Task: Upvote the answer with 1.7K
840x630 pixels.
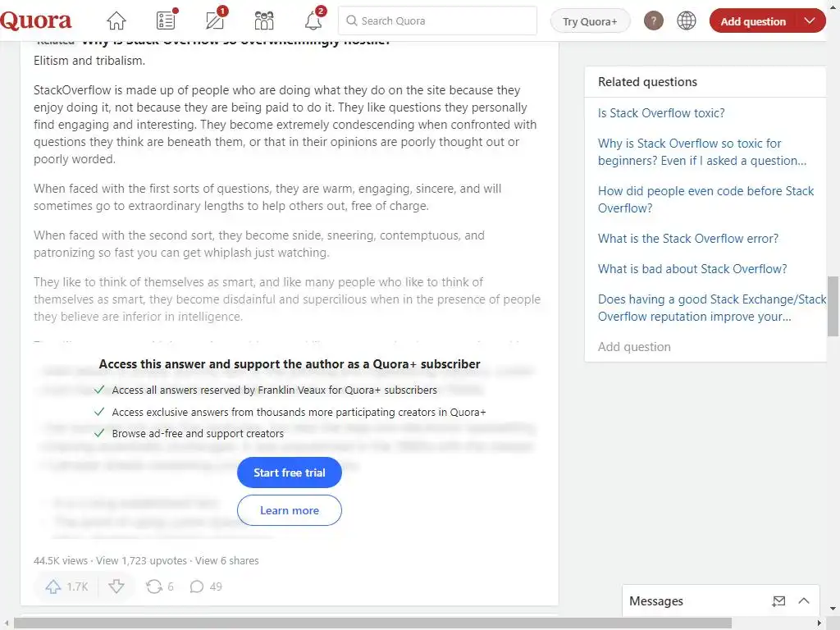Action: tap(66, 587)
